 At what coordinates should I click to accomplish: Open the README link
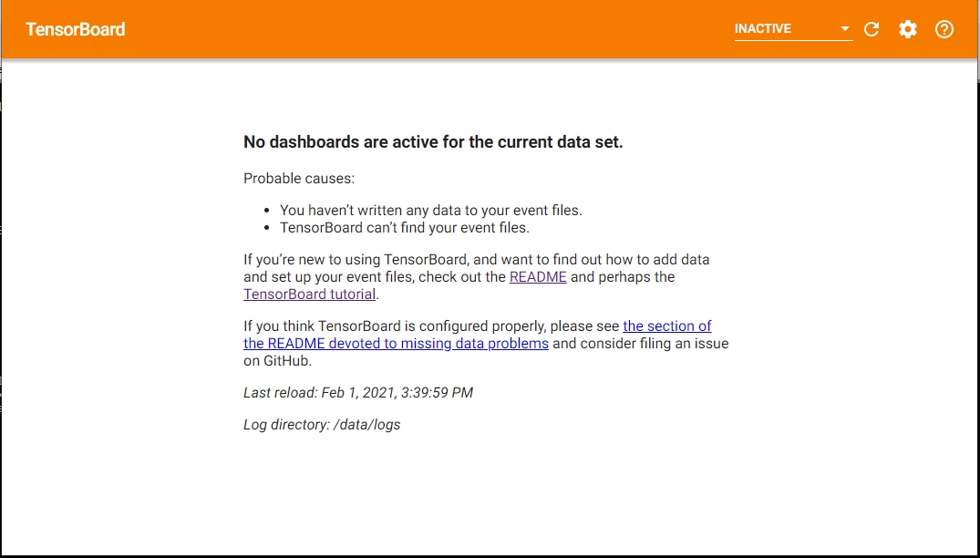point(538,277)
